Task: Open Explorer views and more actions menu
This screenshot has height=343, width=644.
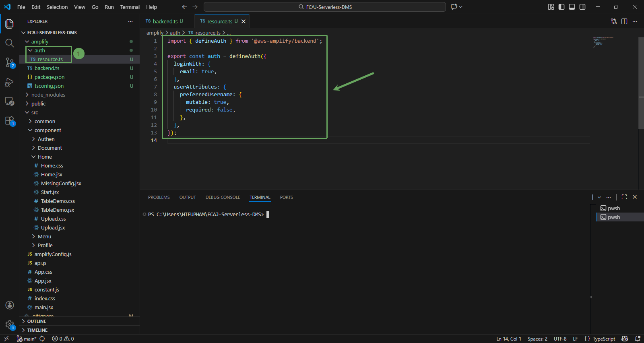Action: [x=130, y=21]
